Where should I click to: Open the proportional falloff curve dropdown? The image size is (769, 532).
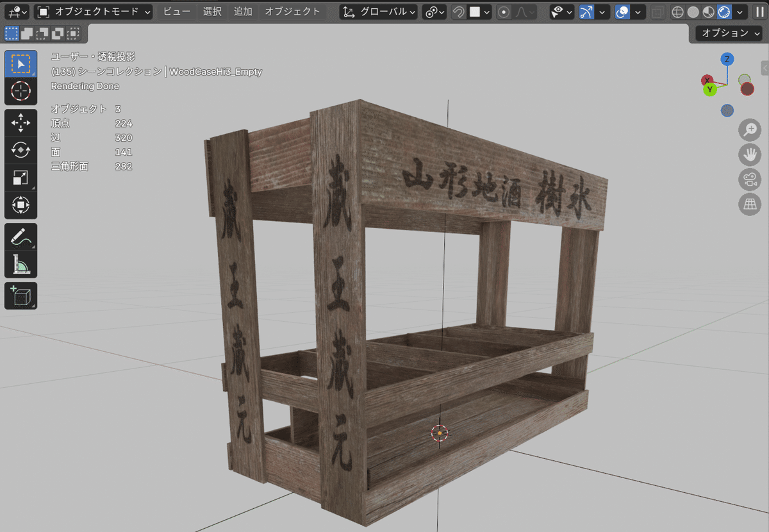tap(525, 12)
